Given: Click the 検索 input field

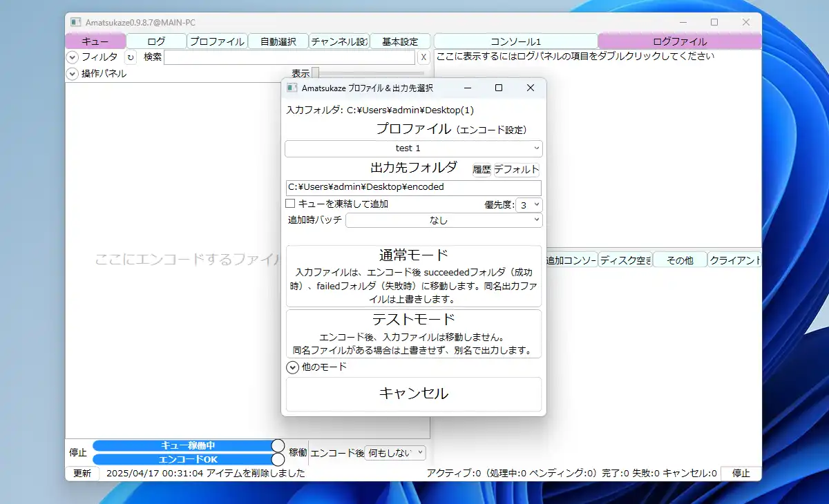Looking at the screenshot, I should point(289,57).
